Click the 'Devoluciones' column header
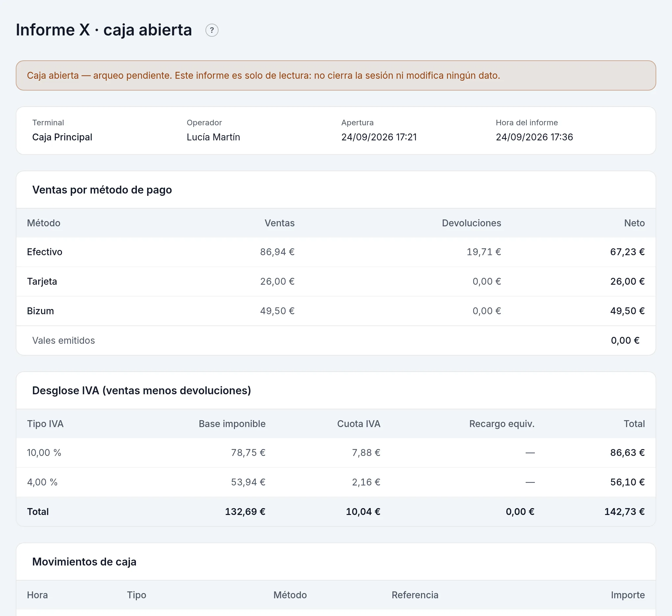The image size is (672, 616). [x=471, y=223]
